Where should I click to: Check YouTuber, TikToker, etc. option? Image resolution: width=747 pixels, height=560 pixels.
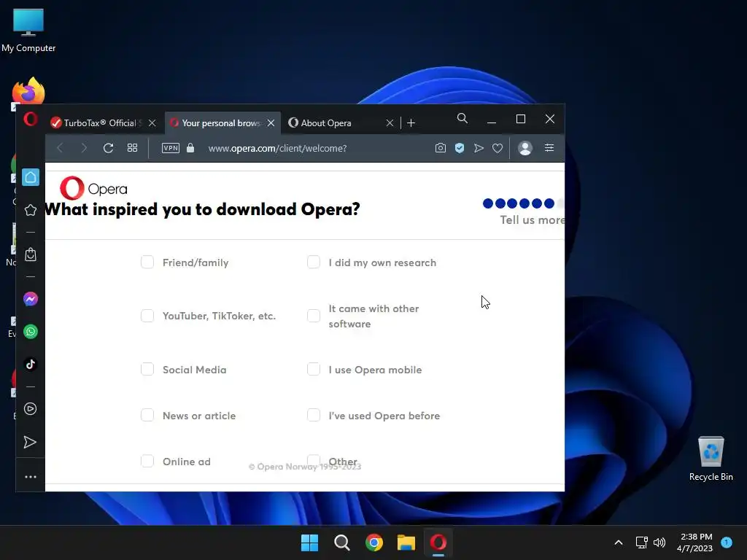[147, 316]
